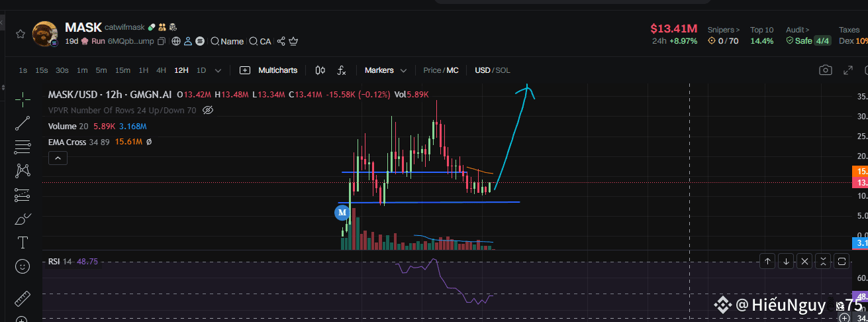The height and width of the screenshot is (322, 868).
Task: Open the round striped icon beside the person icon
Action: pyautogui.click(x=200, y=41)
